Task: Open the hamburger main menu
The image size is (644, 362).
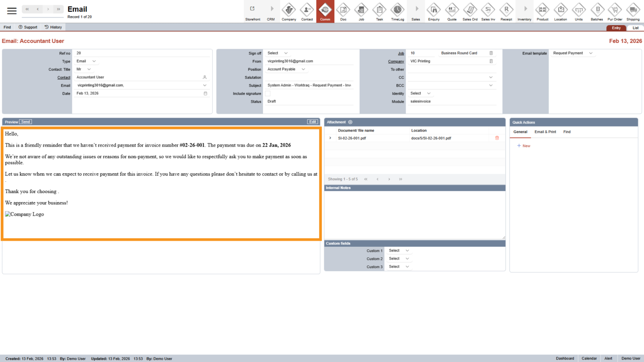Action: pyautogui.click(x=12, y=11)
